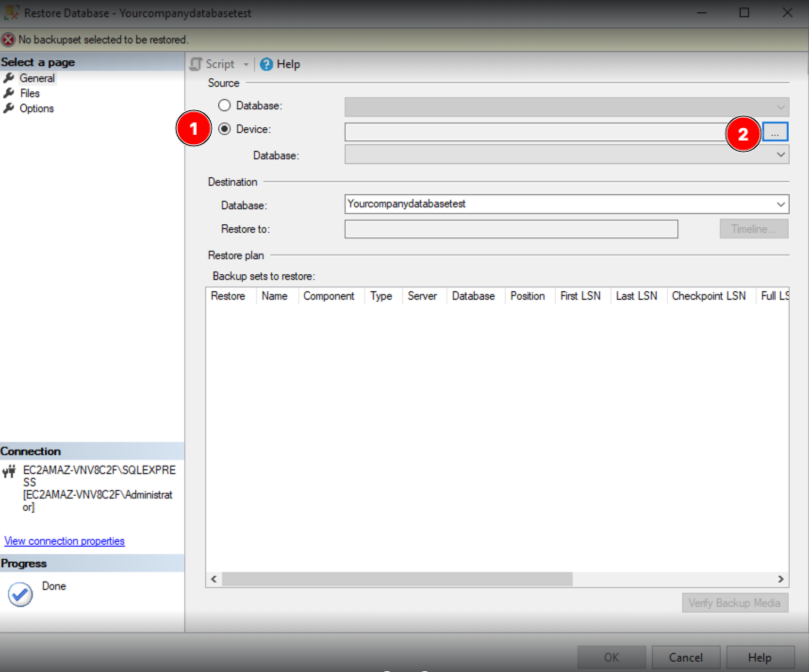This screenshot has width=809, height=672.
Task: Maximize the Restore Database window
Action: pos(744,13)
